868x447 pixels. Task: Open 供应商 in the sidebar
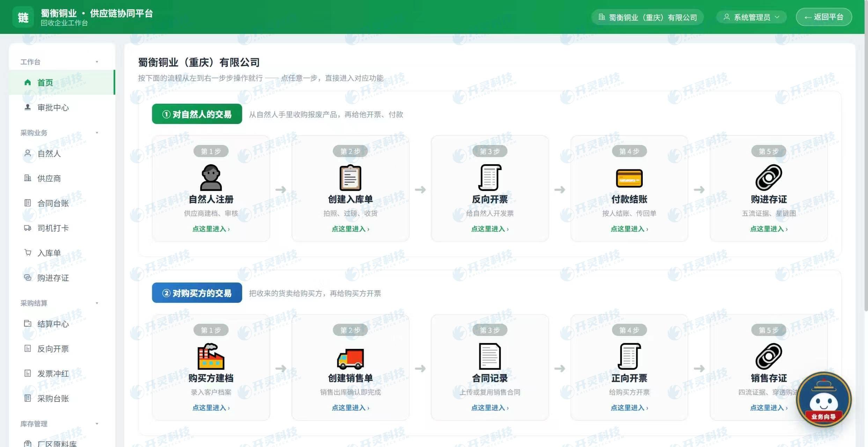coord(62,178)
